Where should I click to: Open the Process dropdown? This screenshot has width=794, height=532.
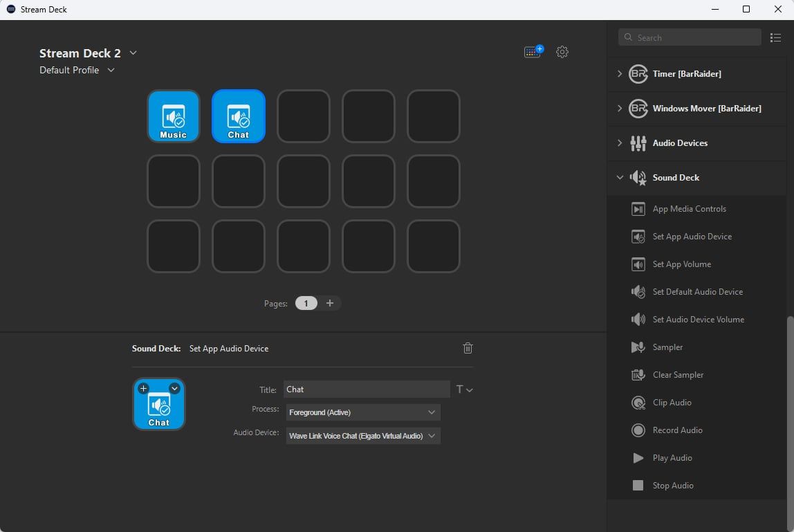click(363, 412)
